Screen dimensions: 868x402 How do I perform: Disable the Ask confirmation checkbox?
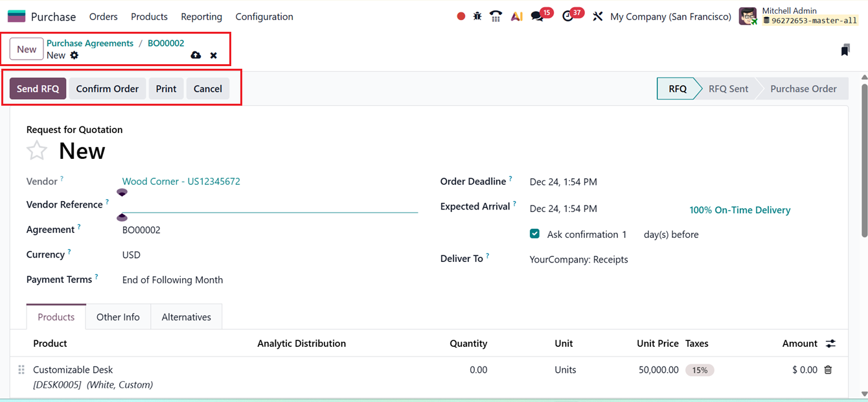[534, 234]
